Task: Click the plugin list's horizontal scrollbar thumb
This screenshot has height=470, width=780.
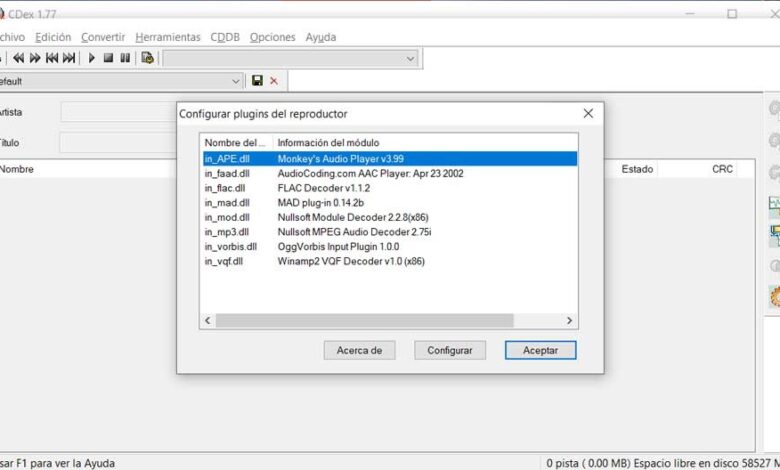Action: pos(364,321)
